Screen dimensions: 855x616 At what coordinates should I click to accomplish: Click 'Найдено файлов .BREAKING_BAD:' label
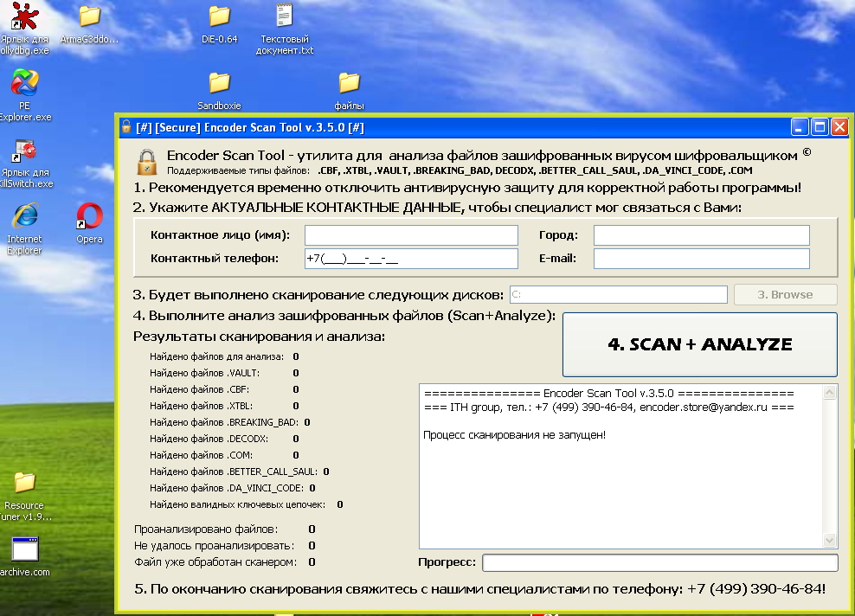click(223, 422)
